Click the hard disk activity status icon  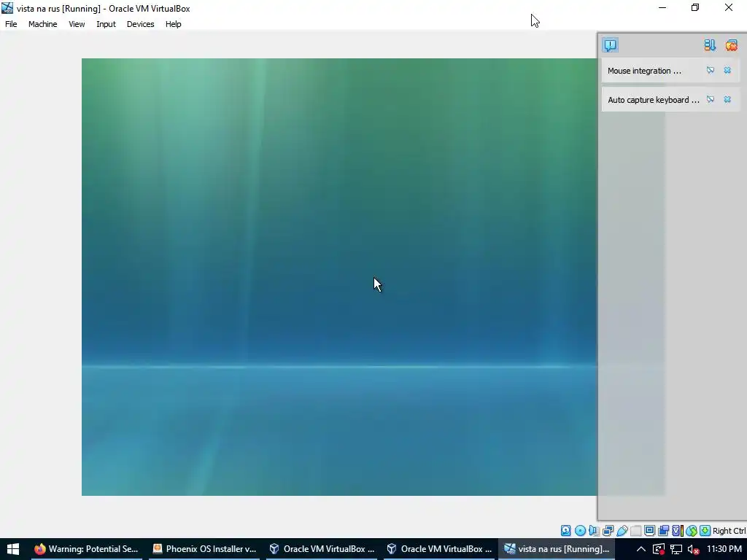(x=565, y=531)
